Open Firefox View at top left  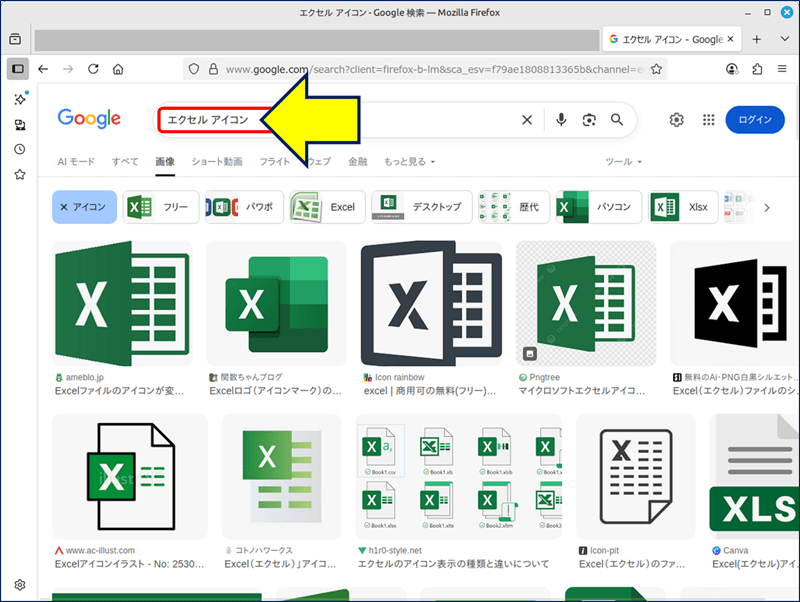coord(15,39)
